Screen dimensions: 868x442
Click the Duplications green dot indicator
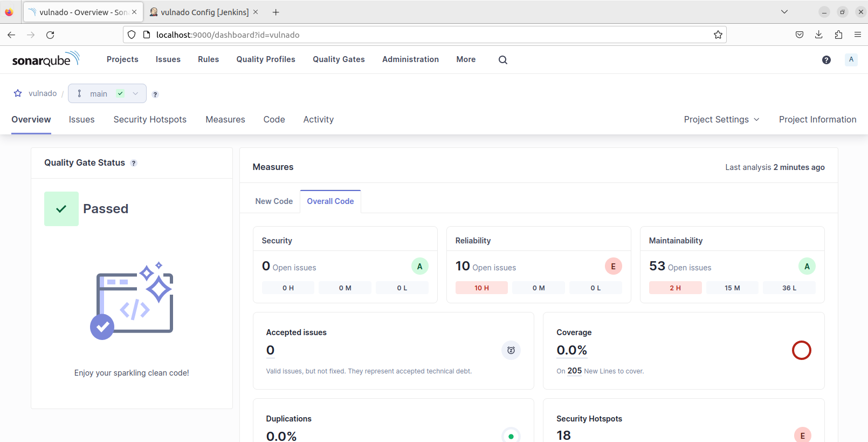point(511,436)
